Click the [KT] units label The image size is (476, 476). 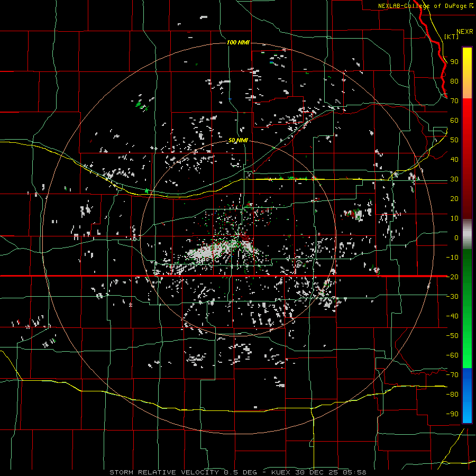452,36
